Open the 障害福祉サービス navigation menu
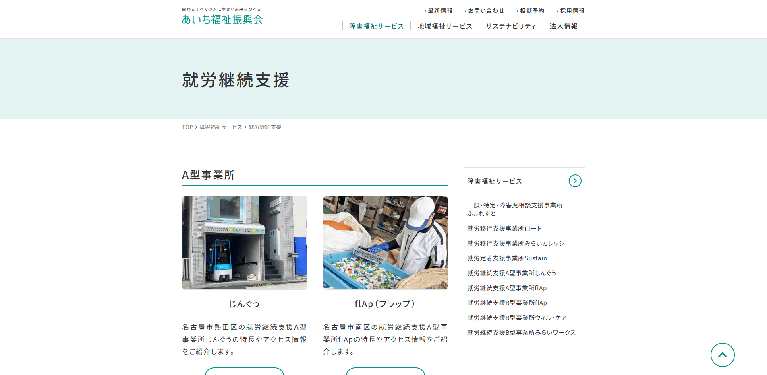767x375 pixels. [376, 26]
